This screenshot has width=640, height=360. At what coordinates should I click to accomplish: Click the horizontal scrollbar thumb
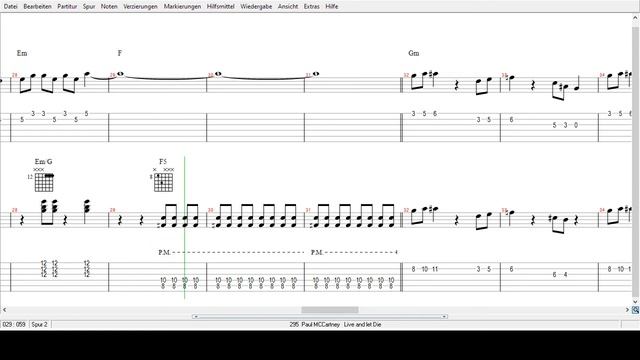click(330, 310)
